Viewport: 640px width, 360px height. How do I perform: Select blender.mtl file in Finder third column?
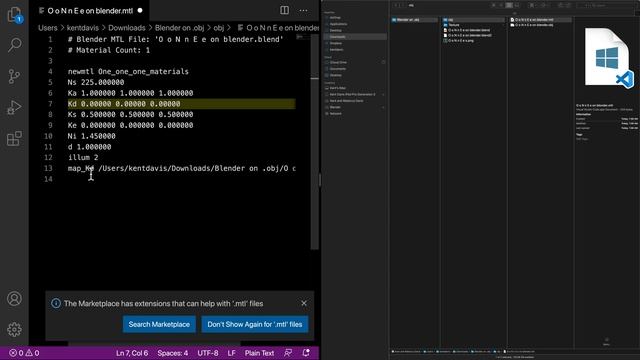click(540, 20)
